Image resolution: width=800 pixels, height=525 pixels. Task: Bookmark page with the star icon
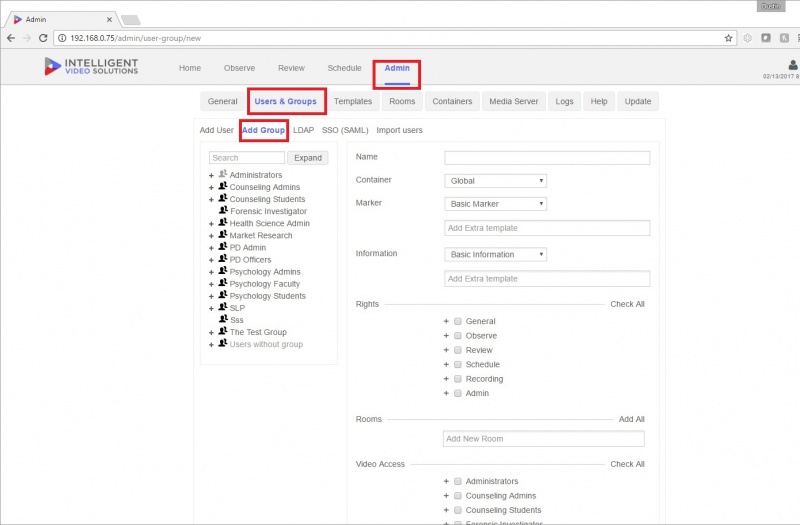tap(728, 38)
